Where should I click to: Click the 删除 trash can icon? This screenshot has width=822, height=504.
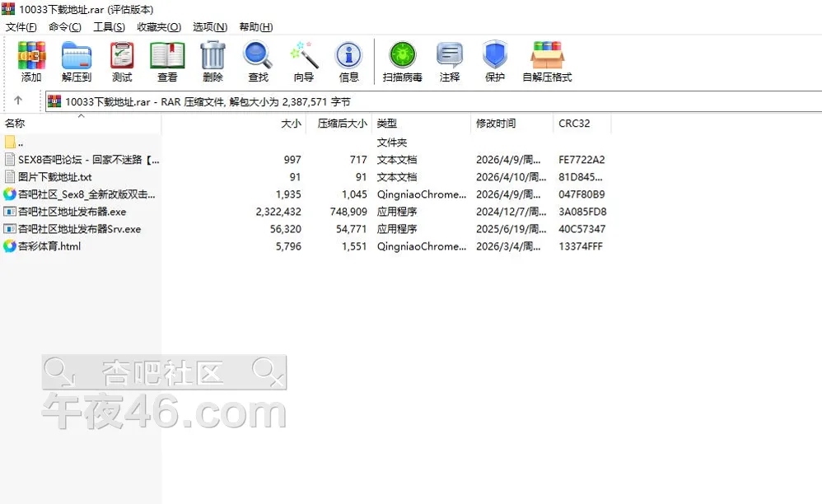[213, 62]
